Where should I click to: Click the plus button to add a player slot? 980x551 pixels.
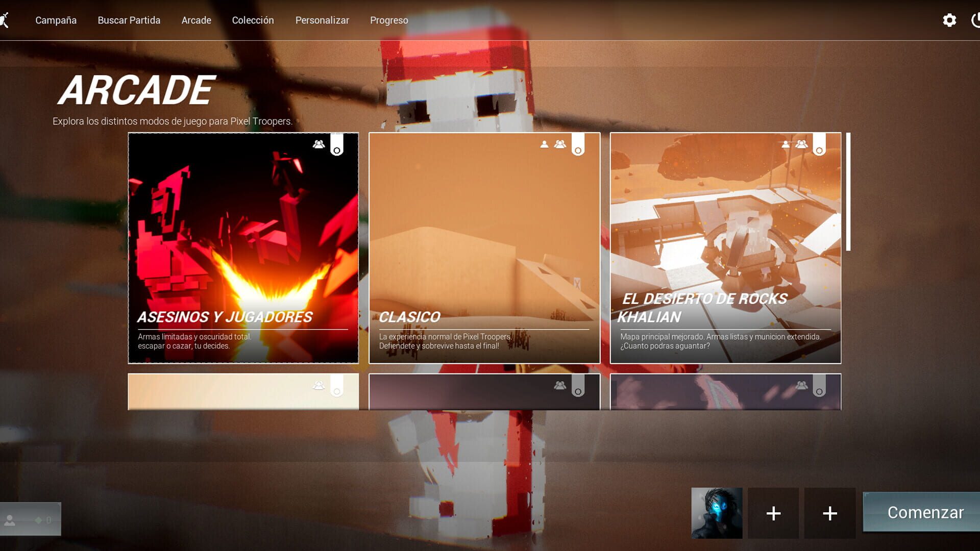(x=775, y=513)
